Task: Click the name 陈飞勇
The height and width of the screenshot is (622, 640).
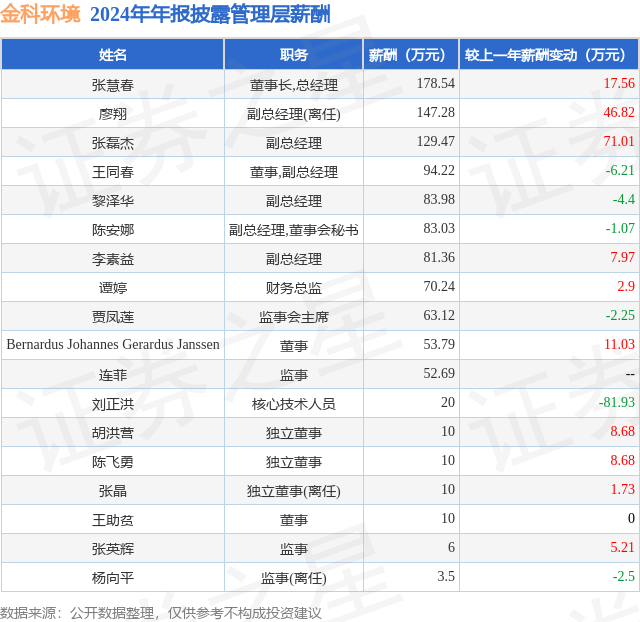Action: [113, 462]
